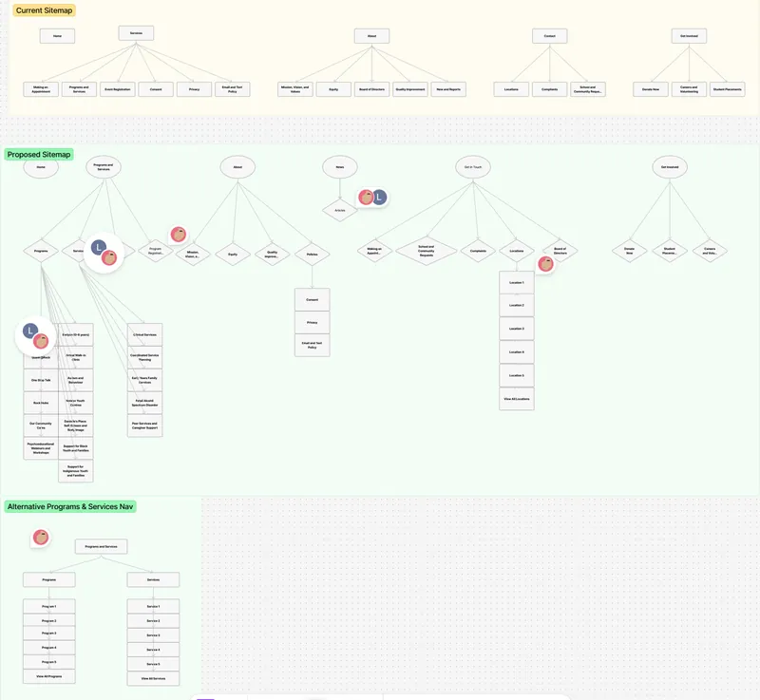Select Privacy box in Current Sitemap
Viewport: 760px width, 700px height.
[x=195, y=89]
